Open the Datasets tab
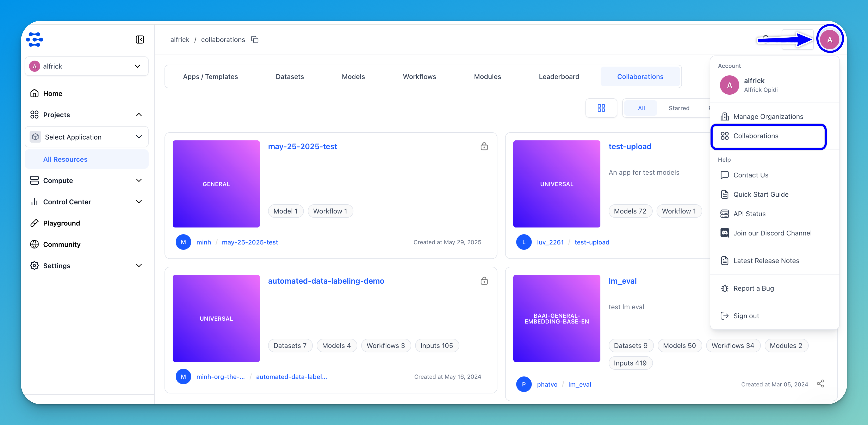868x425 pixels. pos(290,77)
